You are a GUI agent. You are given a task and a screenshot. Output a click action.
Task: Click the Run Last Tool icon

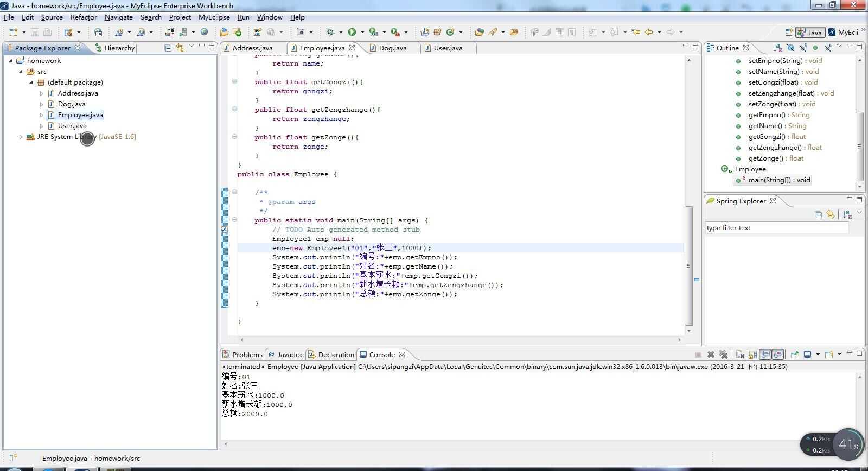[x=395, y=32]
